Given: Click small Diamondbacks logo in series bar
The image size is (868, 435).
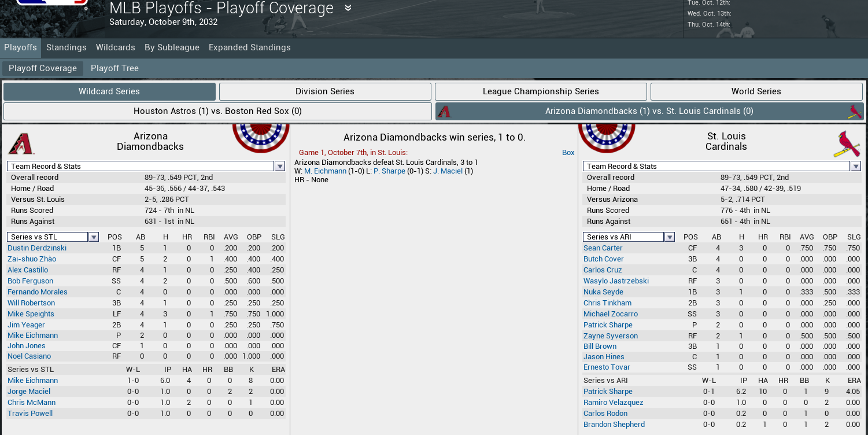Looking at the screenshot, I should [x=444, y=112].
